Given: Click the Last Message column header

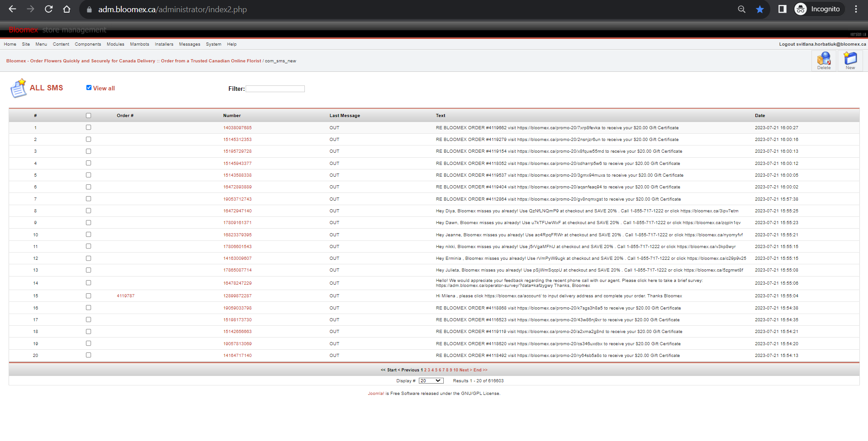Looking at the screenshot, I should (x=345, y=116).
